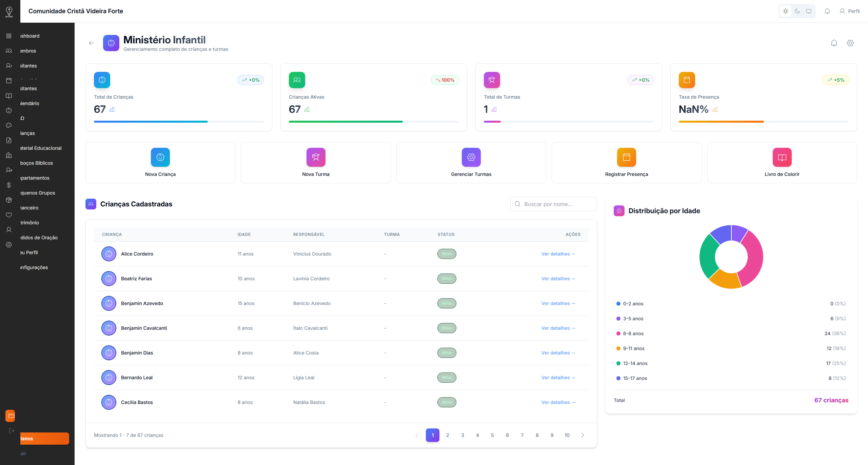Open Ver detalhes for Alice Cordeiro
This screenshot has width=868, height=465.
click(558, 254)
